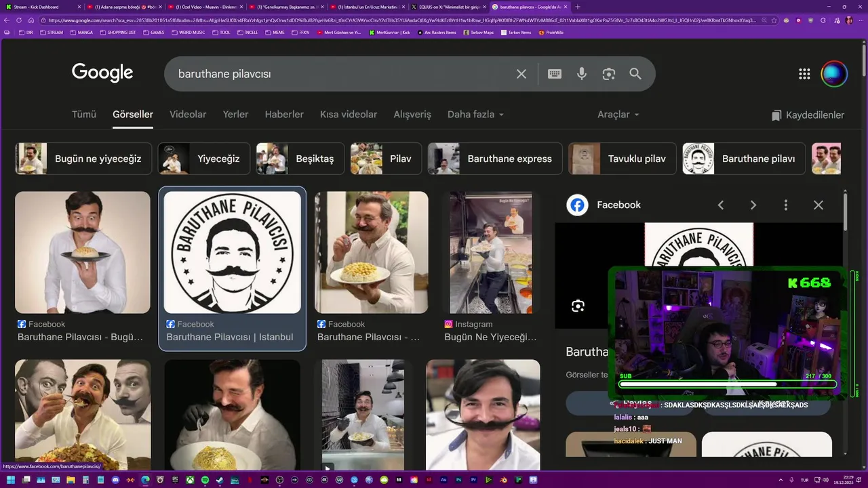
Task: Switch to the Tümü tab
Action: tap(84, 115)
